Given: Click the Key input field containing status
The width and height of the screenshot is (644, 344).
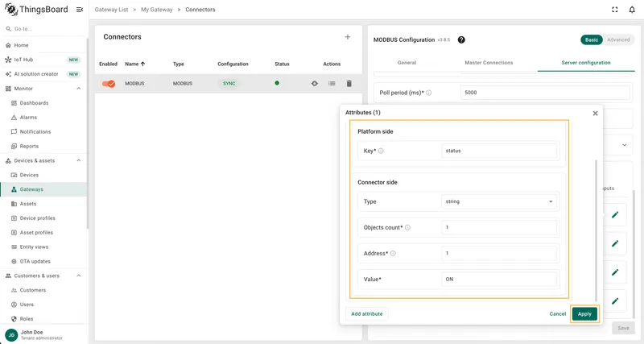Looking at the screenshot, I should tap(499, 151).
